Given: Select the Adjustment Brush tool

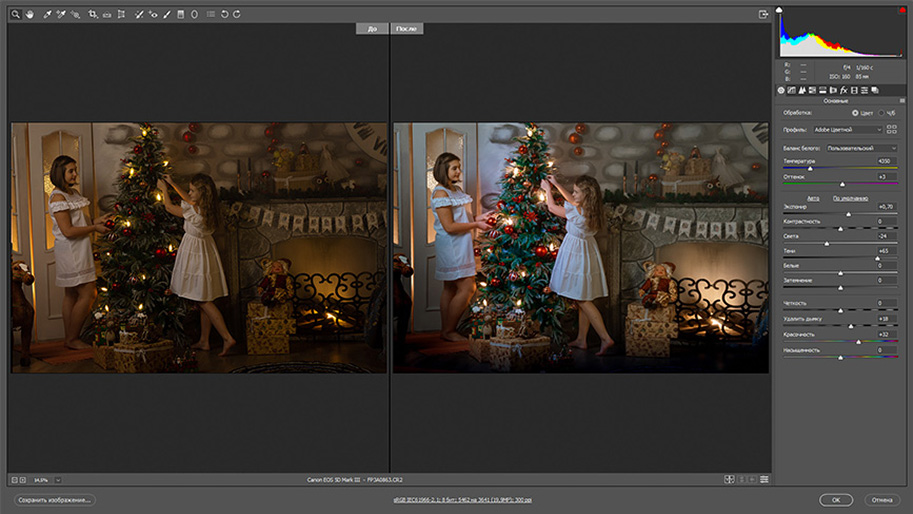Looking at the screenshot, I should (167, 14).
